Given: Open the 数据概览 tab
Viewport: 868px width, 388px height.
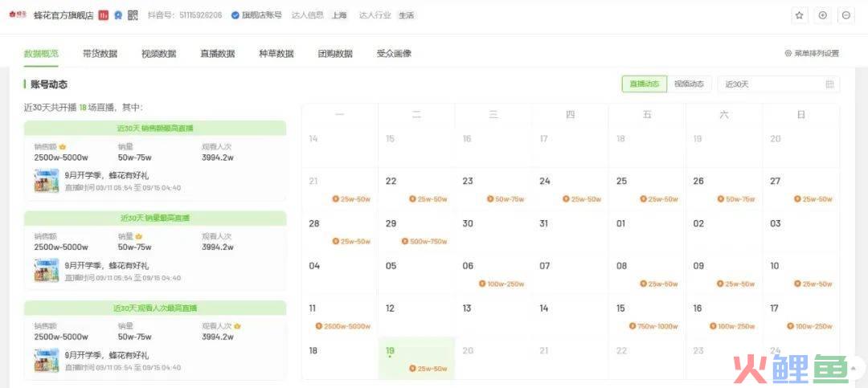Looking at the screenshot, I should (41, 54).
